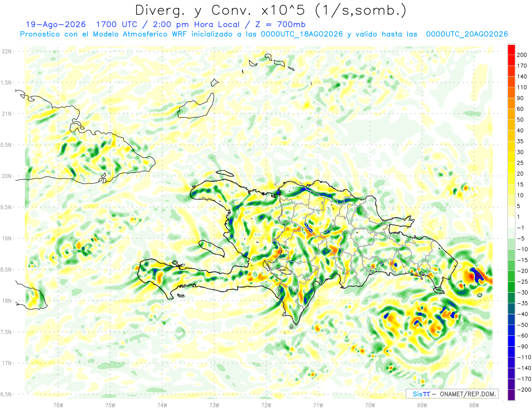This screenshot has width=532, height=411.
Task: Pick the dark purple swatch below -200
Action: pyautogui.click(x=511, y=395)
